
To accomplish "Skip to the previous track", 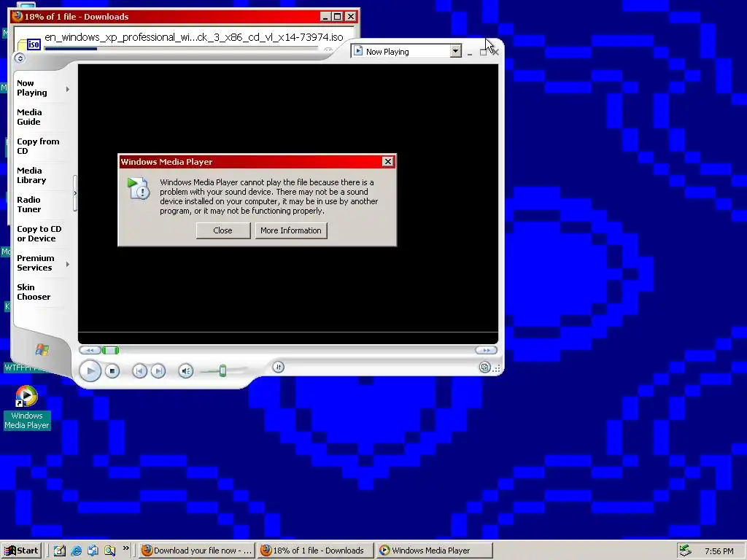I will (139, 371).
